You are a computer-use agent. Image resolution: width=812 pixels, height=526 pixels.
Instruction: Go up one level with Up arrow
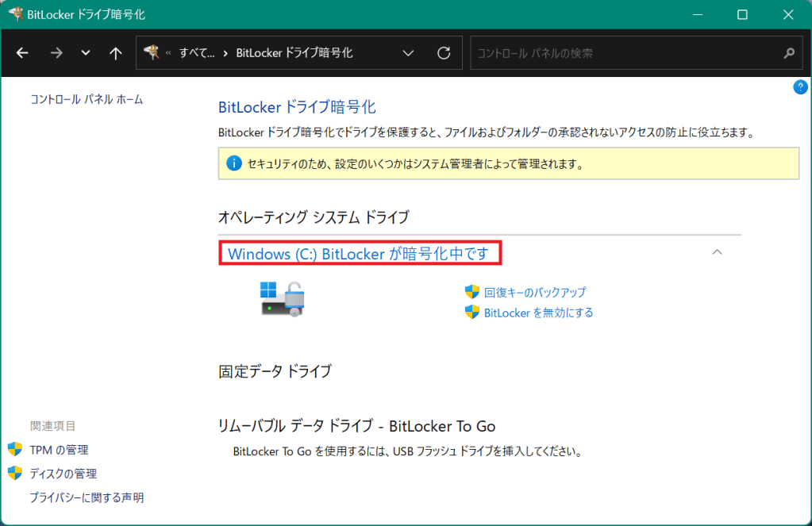click(x=116, y=53)
